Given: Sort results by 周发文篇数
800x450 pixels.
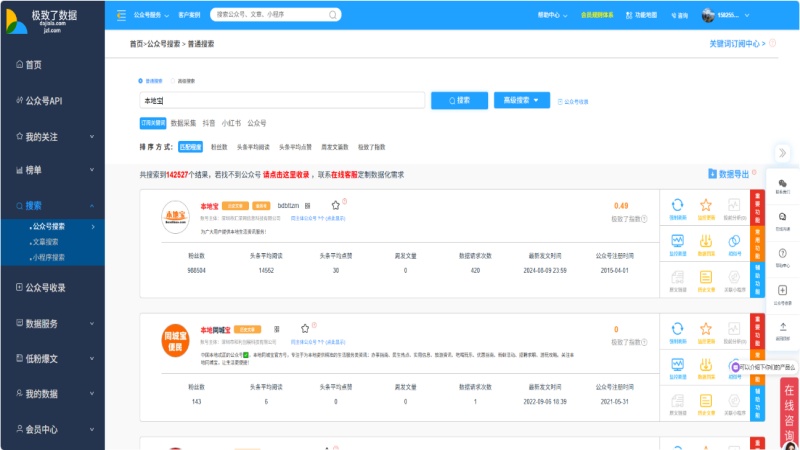Looking at the screenshot, I should pyautogui.click(x=334, y=147).
